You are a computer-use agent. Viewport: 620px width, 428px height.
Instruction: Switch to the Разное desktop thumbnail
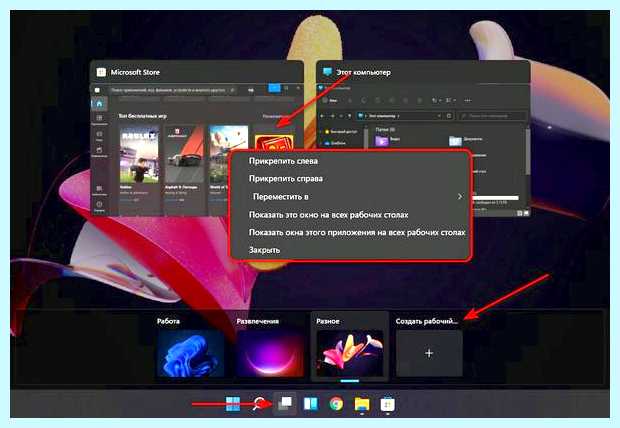tap(350, 353)
